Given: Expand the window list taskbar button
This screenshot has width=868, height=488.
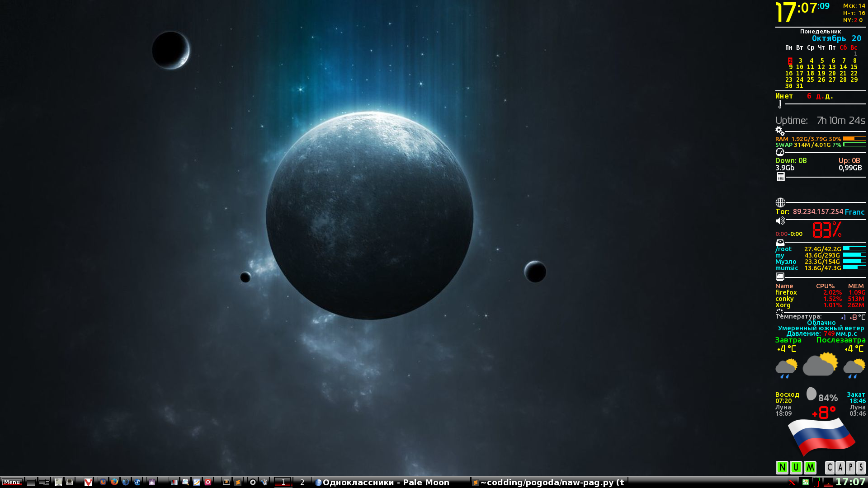Looking at the screenshot, I should tap(44, 482).
